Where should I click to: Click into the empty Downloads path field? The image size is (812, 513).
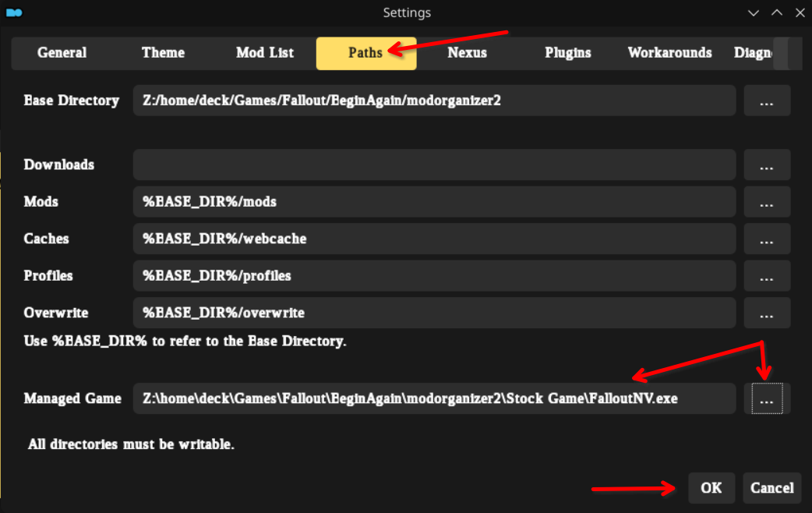coord(434,165)
